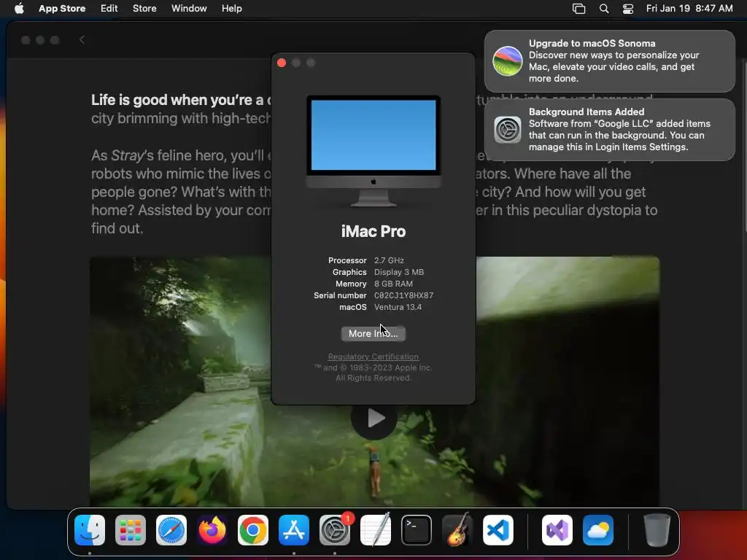
Task: Open Spotlight search icon
Action: pos(603,9)
